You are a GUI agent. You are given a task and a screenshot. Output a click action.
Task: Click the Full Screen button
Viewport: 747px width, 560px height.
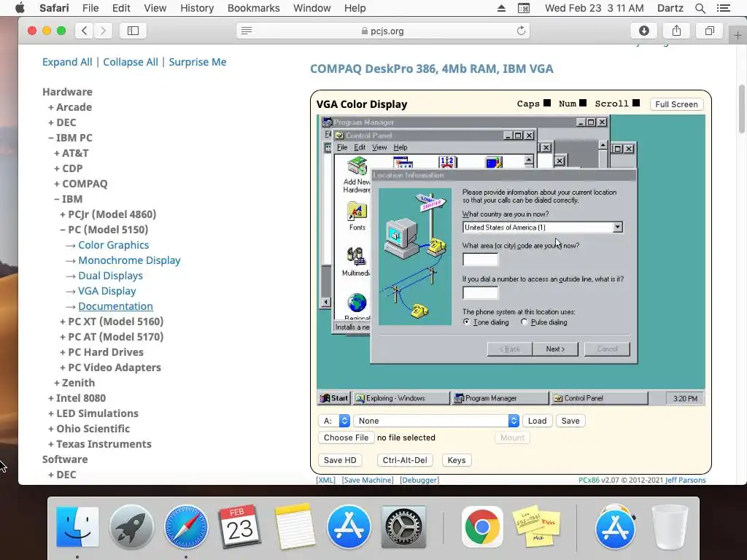tap(676, 104)
